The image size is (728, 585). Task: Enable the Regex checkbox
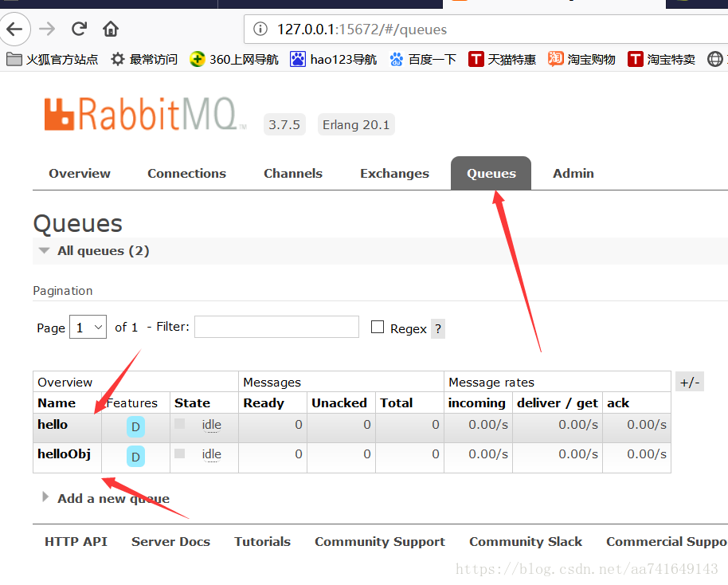pos(378,328)
